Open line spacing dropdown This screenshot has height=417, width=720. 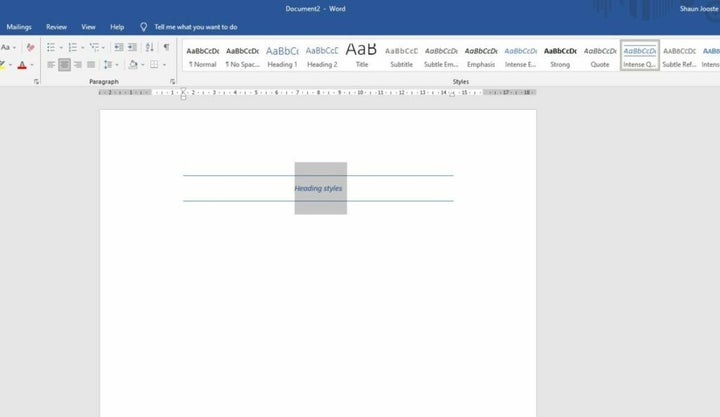[x=109, y=65]
